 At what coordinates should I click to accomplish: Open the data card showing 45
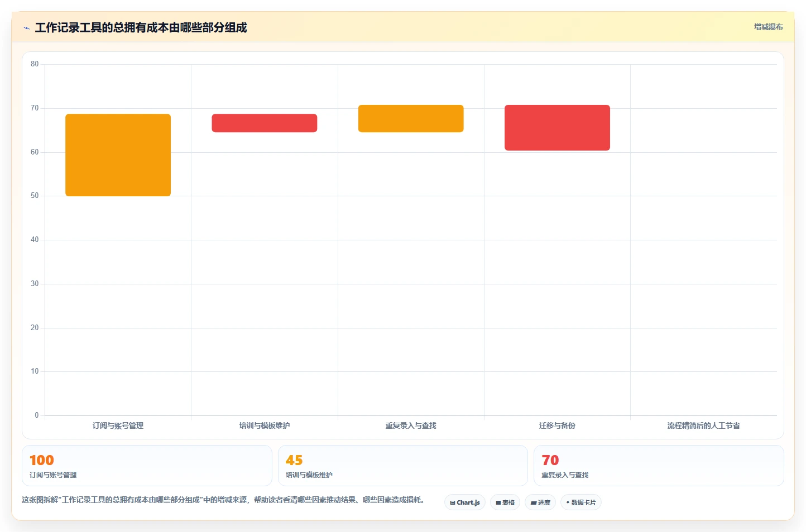(x=403, y=466)
